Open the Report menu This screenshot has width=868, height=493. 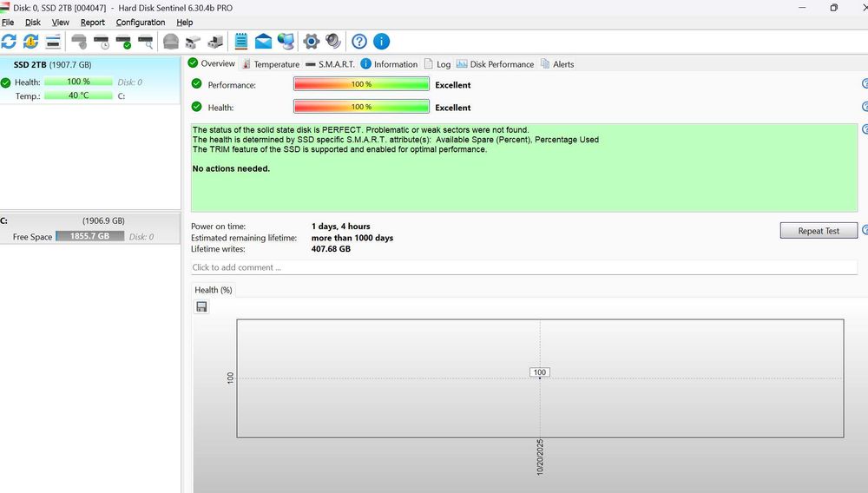point(93,23)
